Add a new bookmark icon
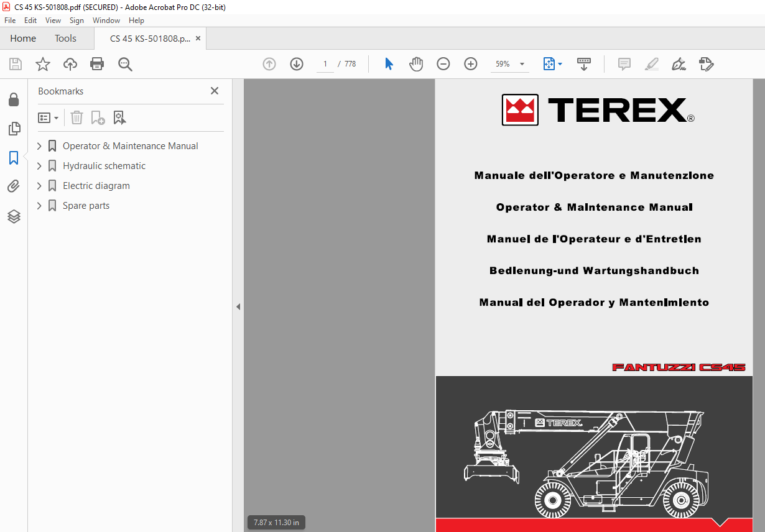 [98, 117]
